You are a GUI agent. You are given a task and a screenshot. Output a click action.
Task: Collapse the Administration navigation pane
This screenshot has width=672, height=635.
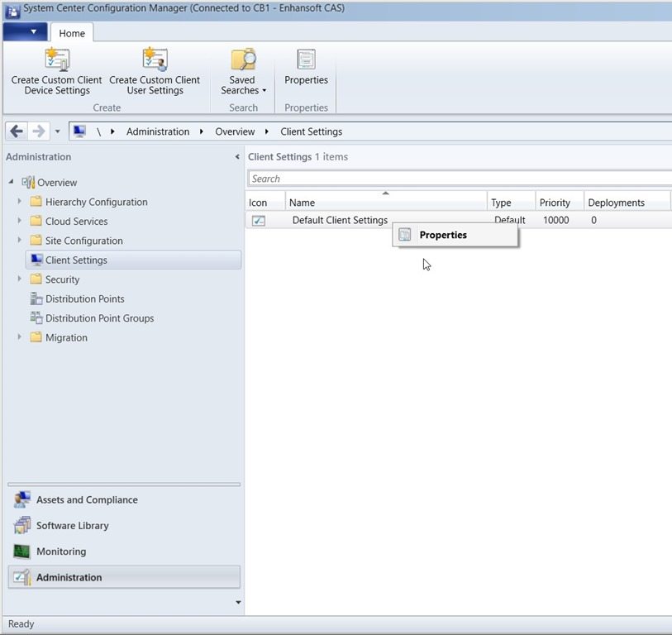click(237, 157)
